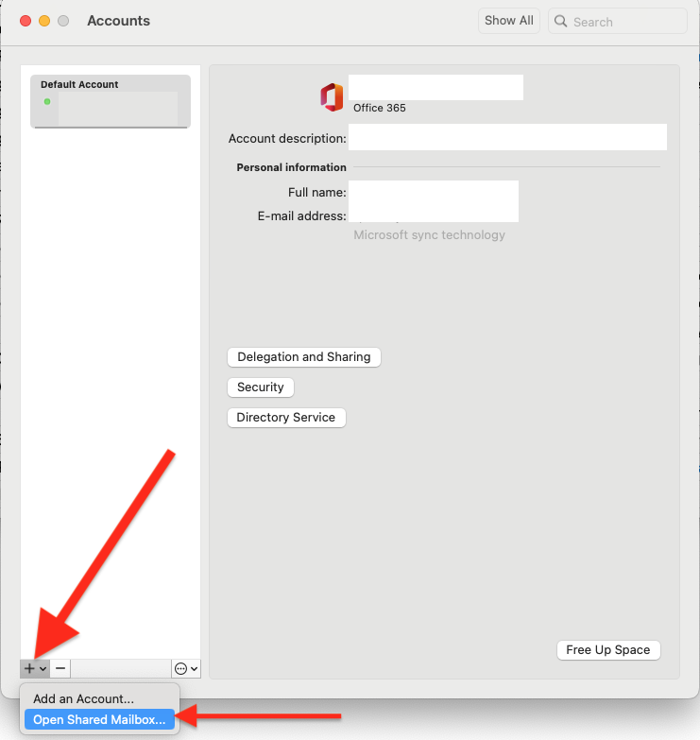Open the plus add-account dropdown
Screen dimensions: 700x740
pos(34,668)
